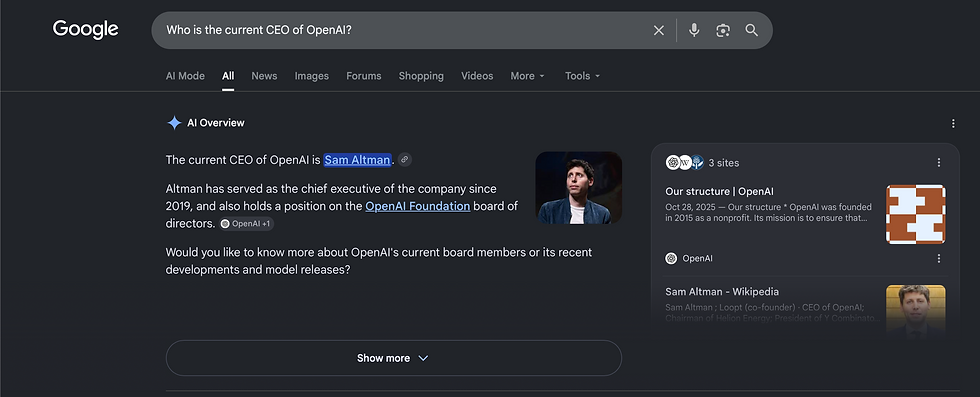Expand the More dropdown
980x397 pixels.
[x=528, y=76]
